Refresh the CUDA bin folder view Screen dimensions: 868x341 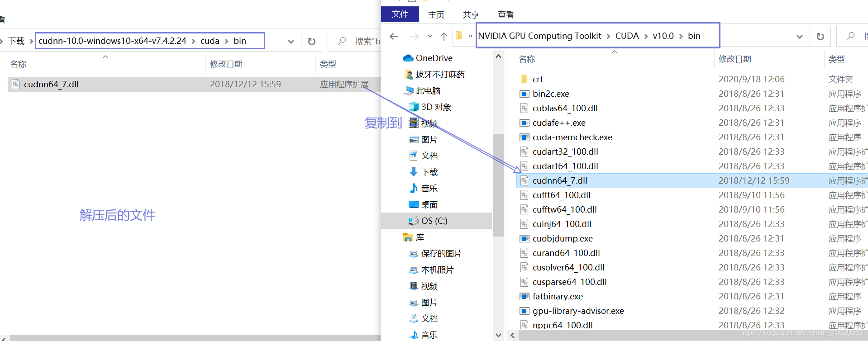(x=820, y=36)
